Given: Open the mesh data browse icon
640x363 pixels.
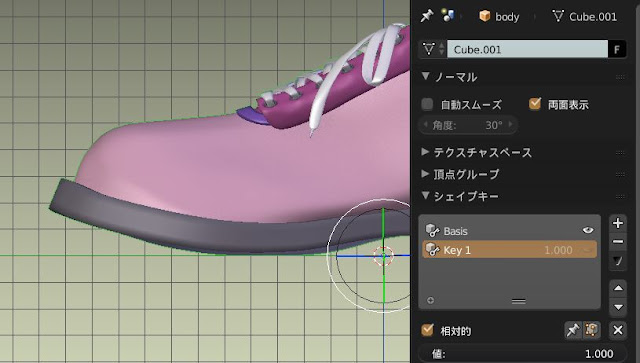Looking at the screenshot, I should [x=433, y=49].
